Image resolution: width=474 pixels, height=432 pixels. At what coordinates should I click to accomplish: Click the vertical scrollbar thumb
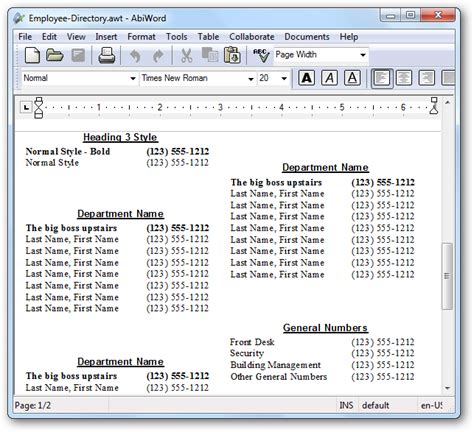coord(447,276)
